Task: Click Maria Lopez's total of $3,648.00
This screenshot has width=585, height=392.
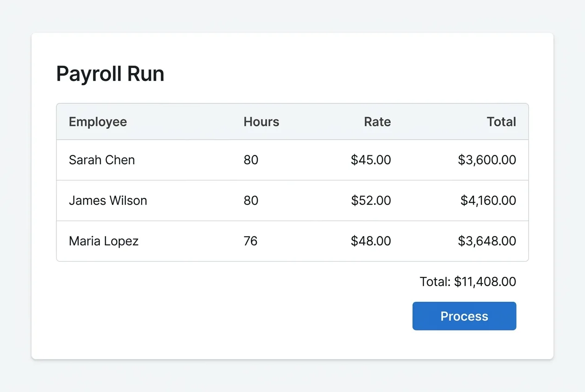Action: [x=487, y=241]
